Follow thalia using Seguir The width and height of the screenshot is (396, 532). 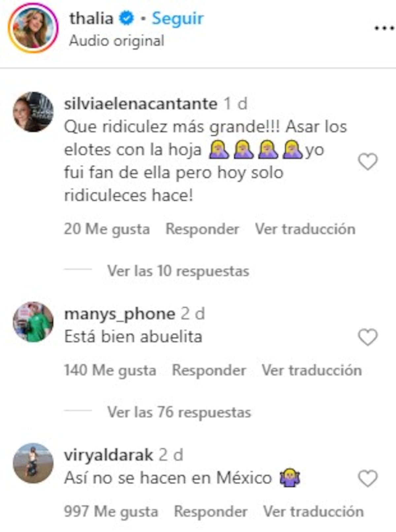(178, 18)
